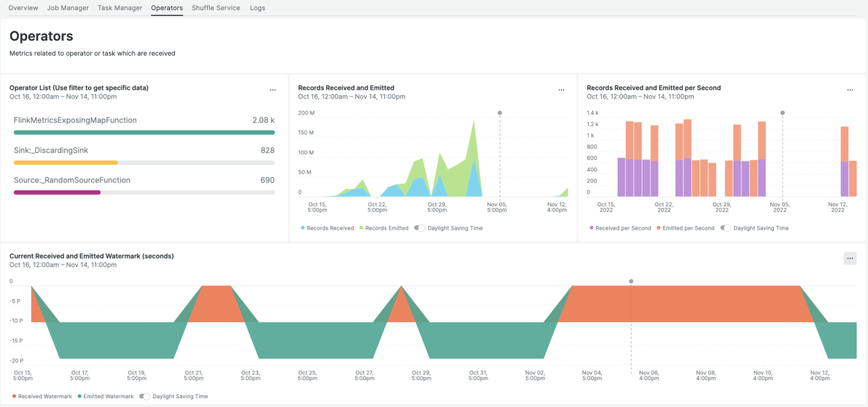Select the Sink:_DiscardingSink operator row

(x=51, y=150)
